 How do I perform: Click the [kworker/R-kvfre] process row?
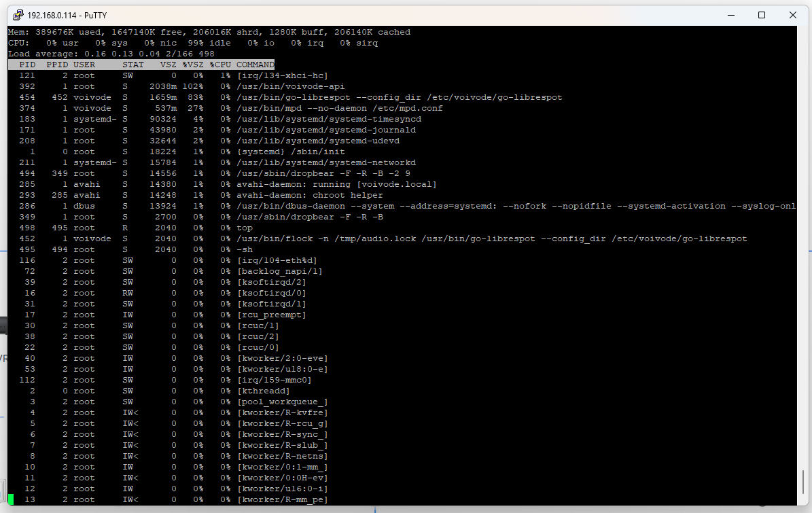point(179,412)
